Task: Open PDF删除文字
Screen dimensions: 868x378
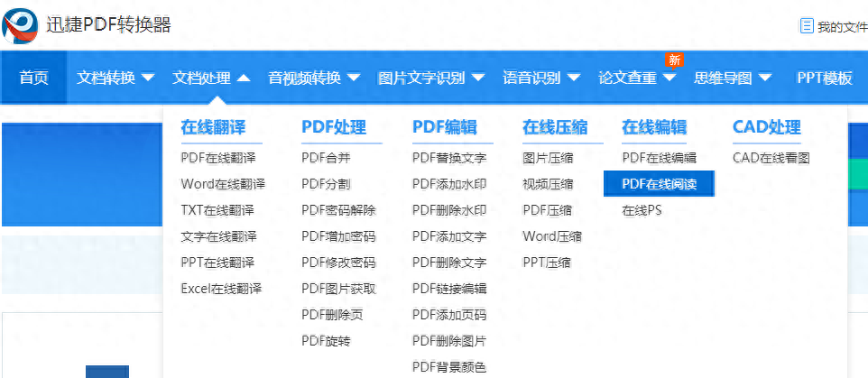Action: pos(449,263)
